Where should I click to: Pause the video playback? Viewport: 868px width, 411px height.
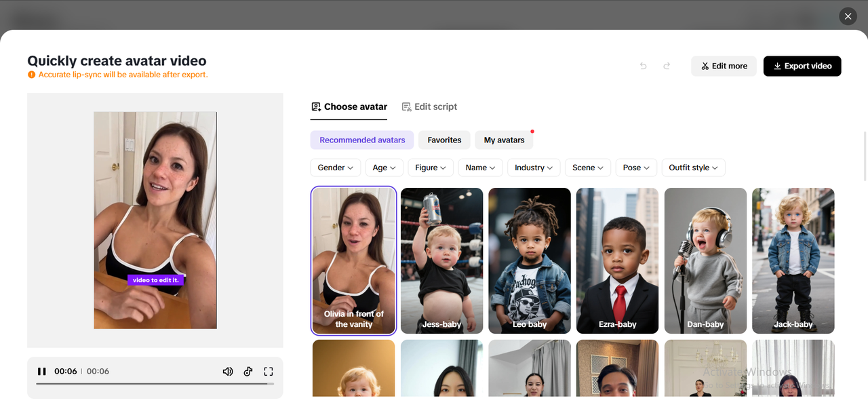click(42, 371)
